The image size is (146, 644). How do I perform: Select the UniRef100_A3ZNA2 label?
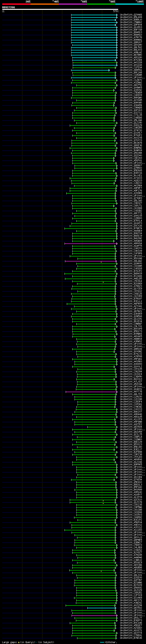click(131, 82)
